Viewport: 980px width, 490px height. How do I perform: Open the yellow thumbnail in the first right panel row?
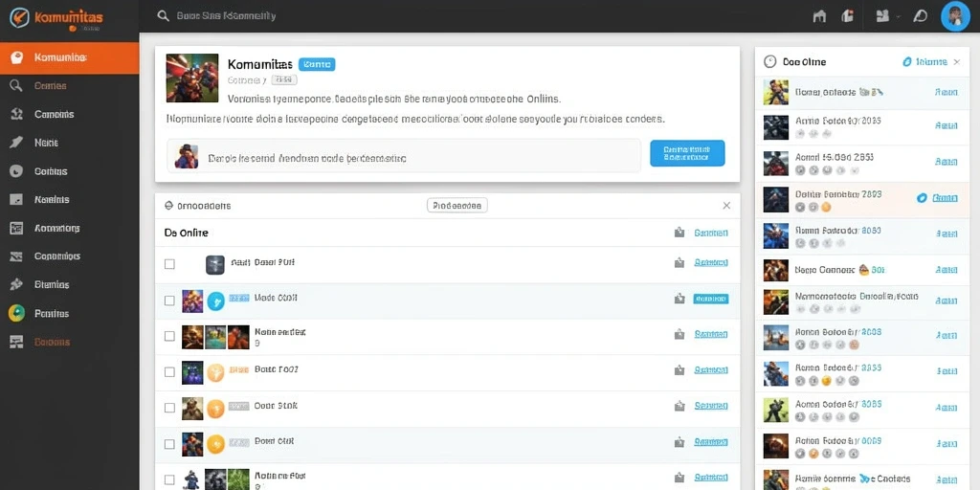click(775, 93)
